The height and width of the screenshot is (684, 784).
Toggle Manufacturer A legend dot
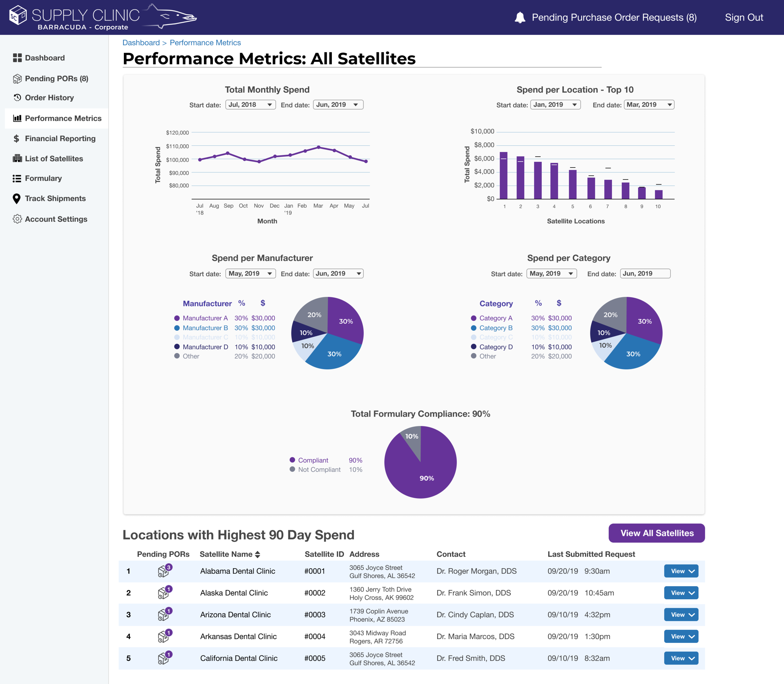click(x=177, y=318)
